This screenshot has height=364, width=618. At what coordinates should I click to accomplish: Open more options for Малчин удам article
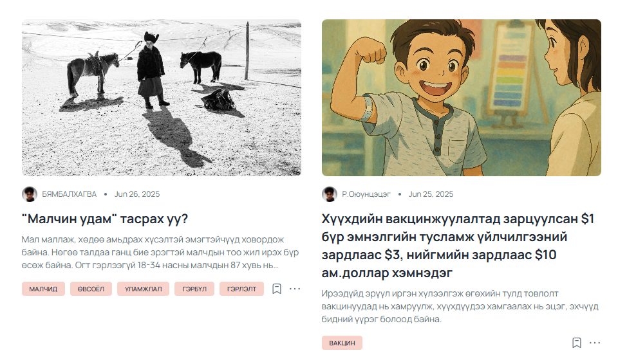click(x=295, y=289)
